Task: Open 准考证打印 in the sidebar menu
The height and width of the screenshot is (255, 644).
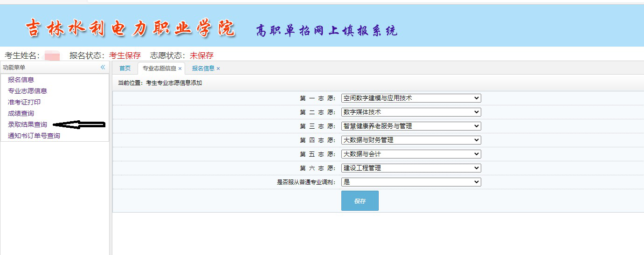Action: [x=24, y=102]
